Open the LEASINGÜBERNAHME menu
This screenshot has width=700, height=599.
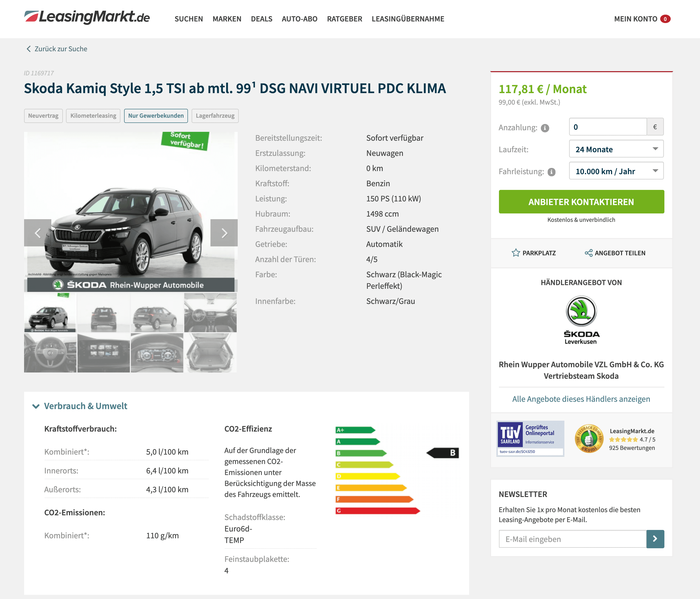[408, 19]
